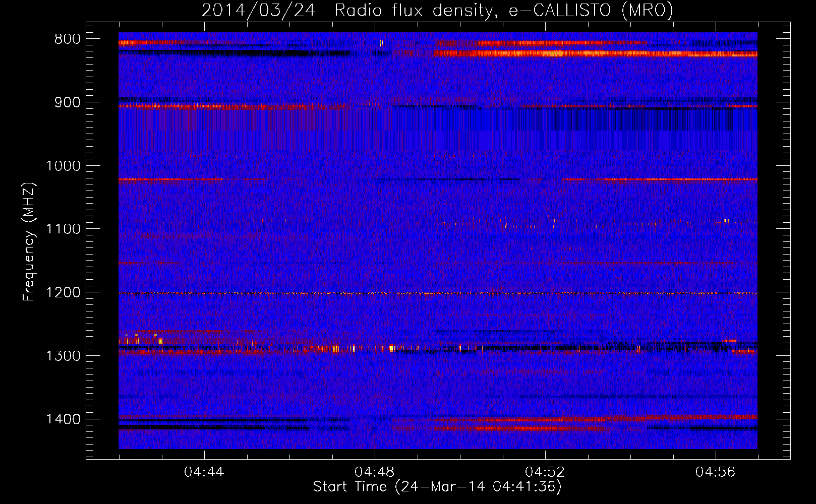This screenshot has height=504, width=816.
Task: Click the 04:48 time axis label
Action: coord(375,472)
